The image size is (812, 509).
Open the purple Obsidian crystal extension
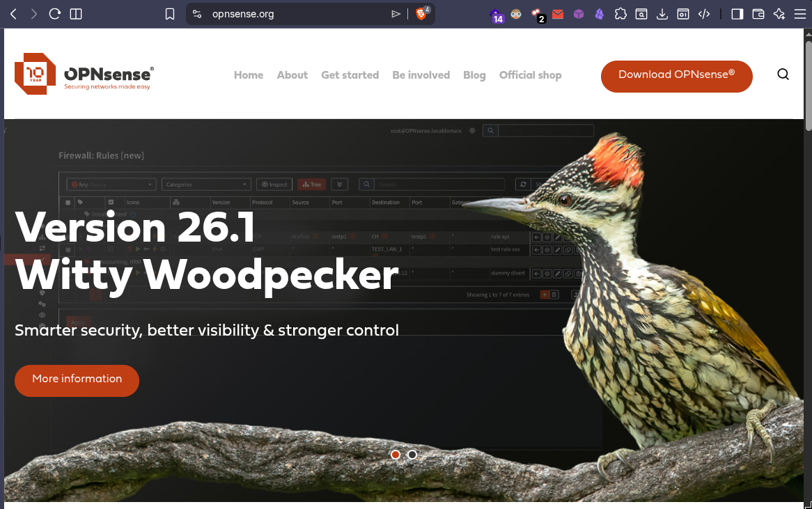(599, 15)
